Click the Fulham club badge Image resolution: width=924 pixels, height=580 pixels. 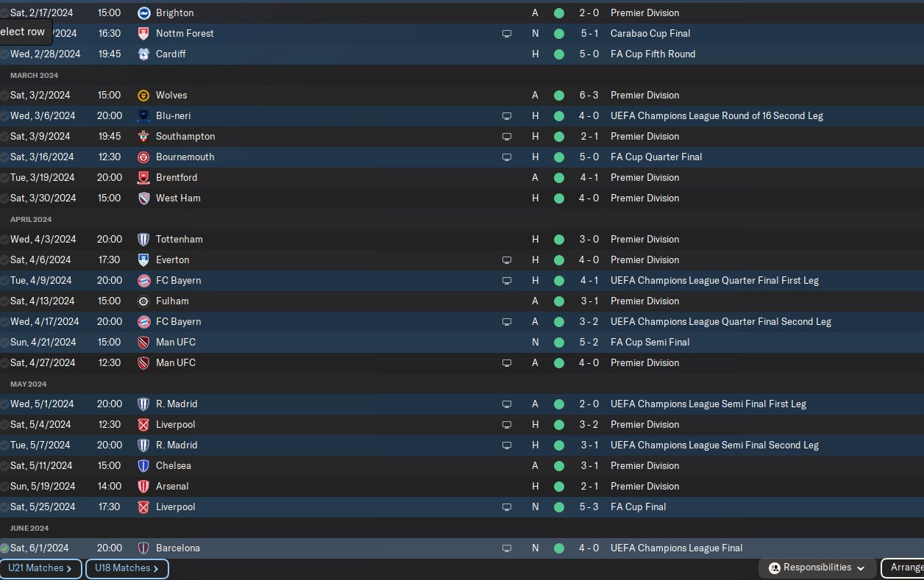coord(143,301)
